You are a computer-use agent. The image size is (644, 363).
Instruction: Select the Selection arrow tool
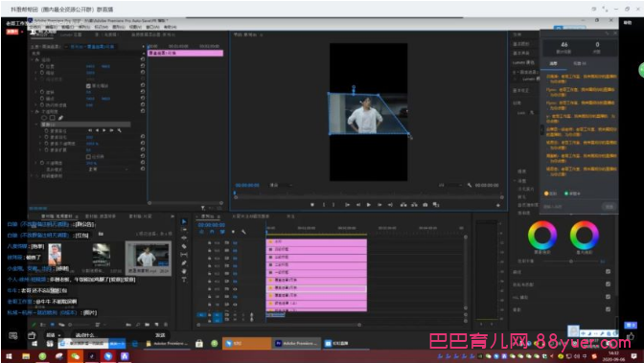click(x=184, y=222)
